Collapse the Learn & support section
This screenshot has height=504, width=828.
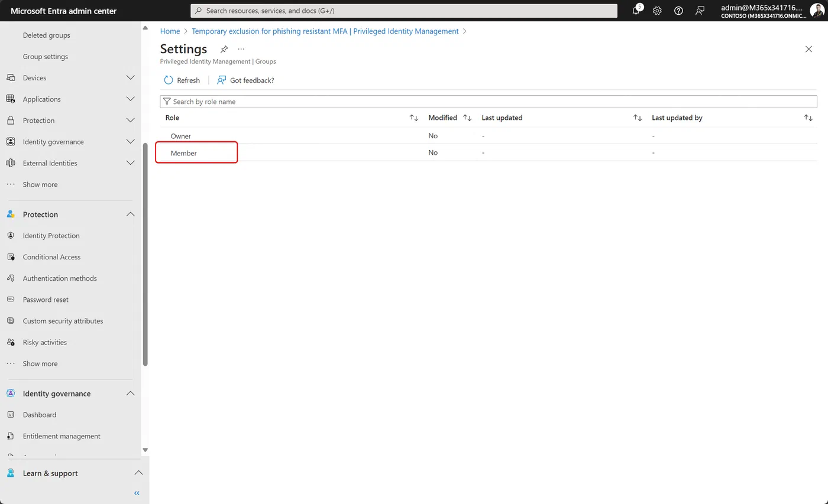(138, 473)
